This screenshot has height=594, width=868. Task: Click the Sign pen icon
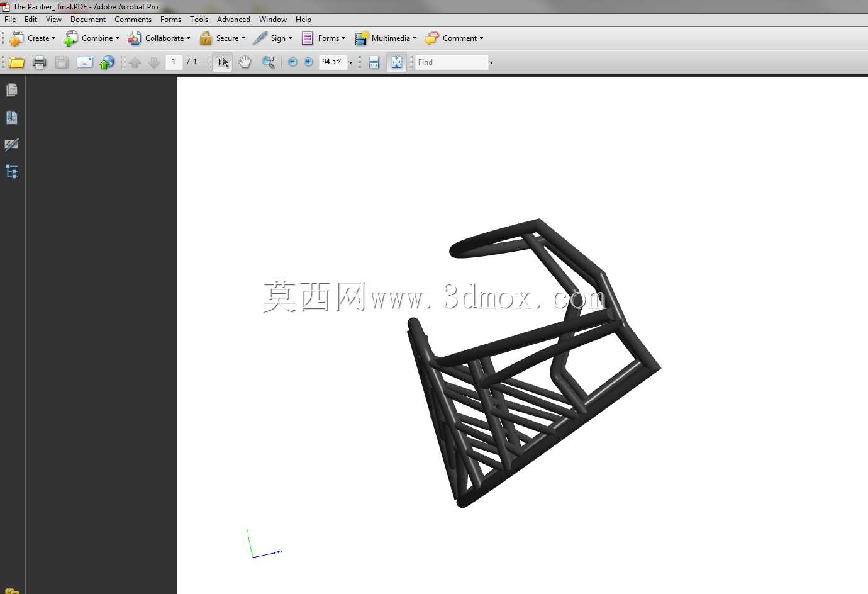(260, 38)
